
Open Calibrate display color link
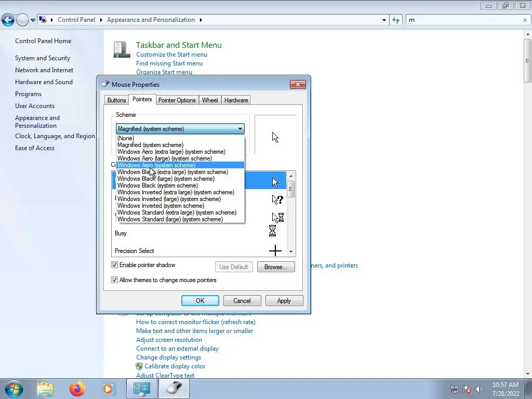pyautogui.click(x=175, y=366)
